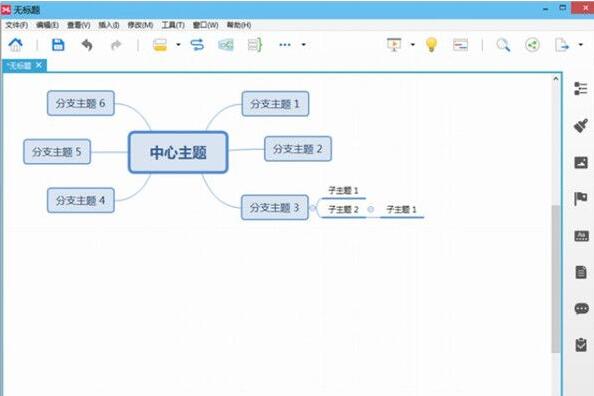594x396 pixels.
Task: Expand the insert topic dropdown arrow
Action: 178,45
